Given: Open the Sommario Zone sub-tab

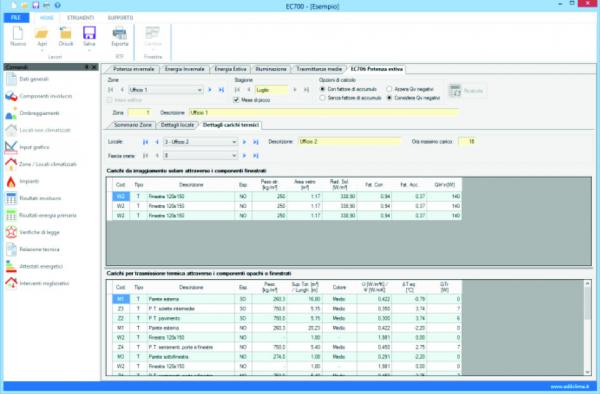Looking at the screenshot, I should pos(132,125).
